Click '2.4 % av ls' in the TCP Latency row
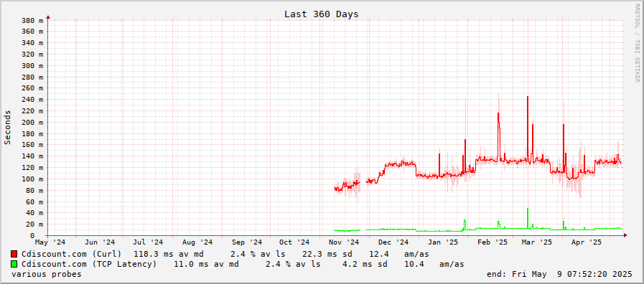Screen dimensions: 644x284 [x=292, y=264]
